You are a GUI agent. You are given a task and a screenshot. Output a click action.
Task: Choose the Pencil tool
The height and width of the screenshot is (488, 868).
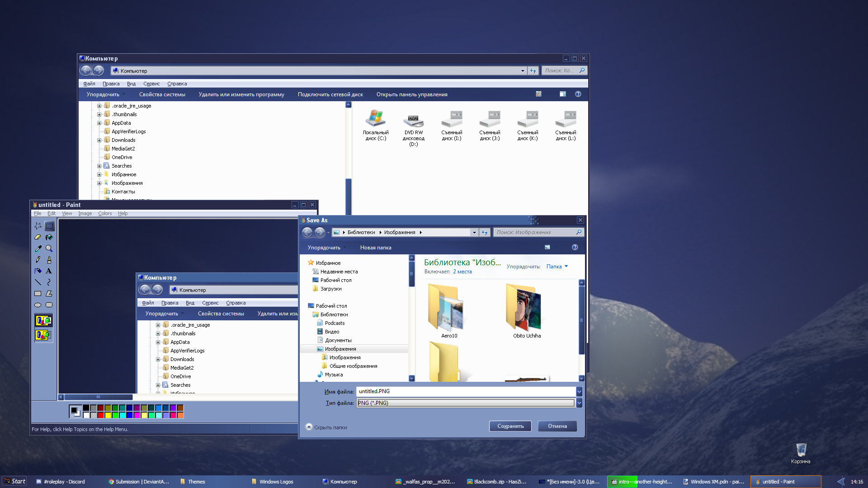tap(38, 260)
